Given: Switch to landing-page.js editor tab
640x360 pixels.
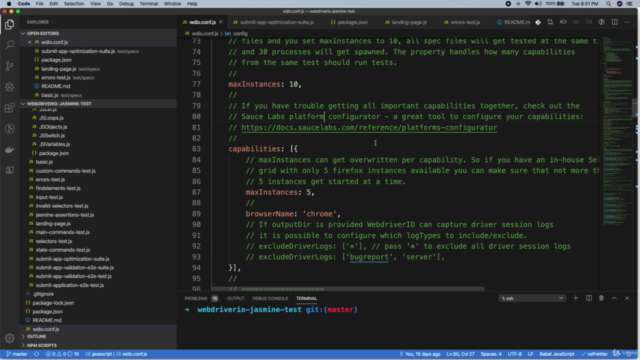Looking at the screenshot, I should (x=409, y=22).
